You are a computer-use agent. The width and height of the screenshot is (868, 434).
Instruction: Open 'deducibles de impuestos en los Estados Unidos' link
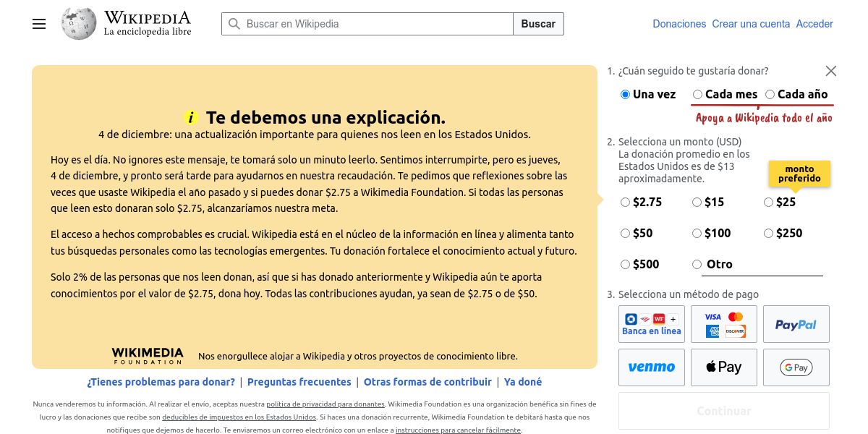click(239, 417)
